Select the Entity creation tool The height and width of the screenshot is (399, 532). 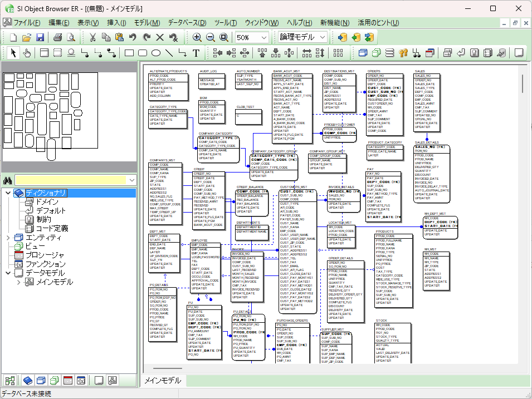tap(44, 53)
